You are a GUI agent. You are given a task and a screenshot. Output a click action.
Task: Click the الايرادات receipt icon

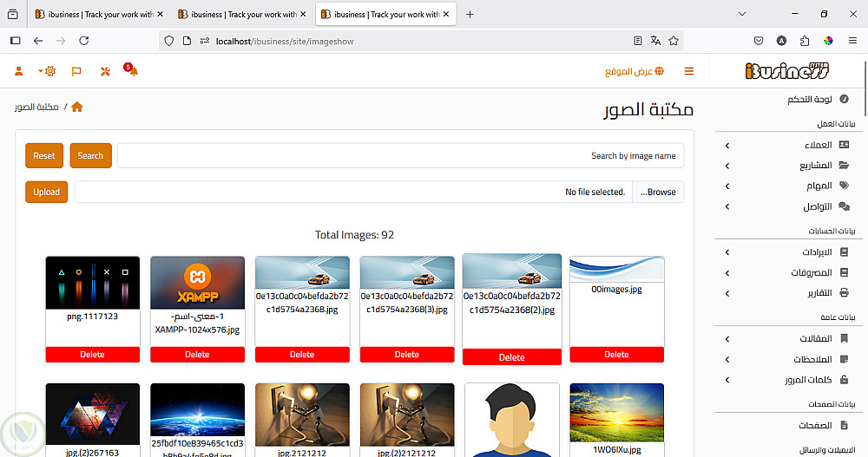[845, 252]
